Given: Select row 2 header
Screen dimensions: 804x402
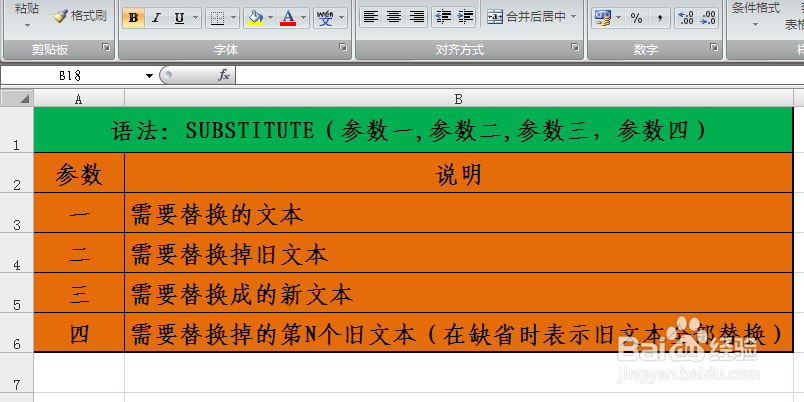Looking at the screenshot, I should 17,173.
